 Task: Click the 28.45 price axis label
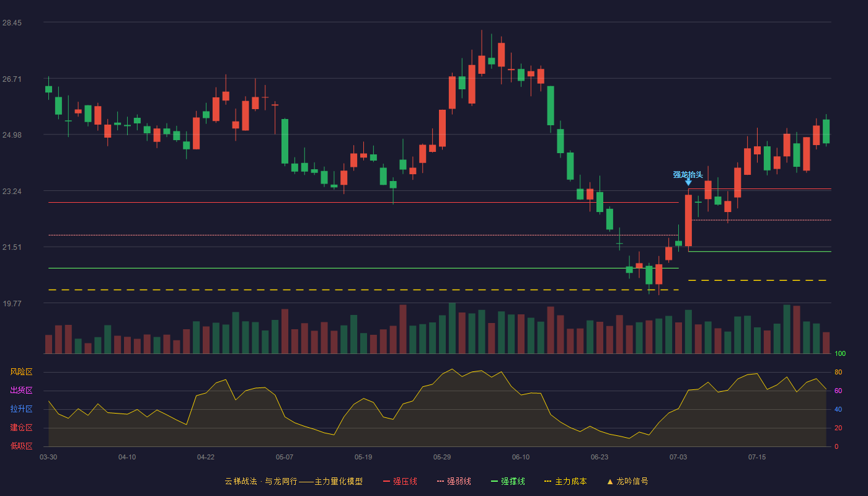[x=12, y=23]
